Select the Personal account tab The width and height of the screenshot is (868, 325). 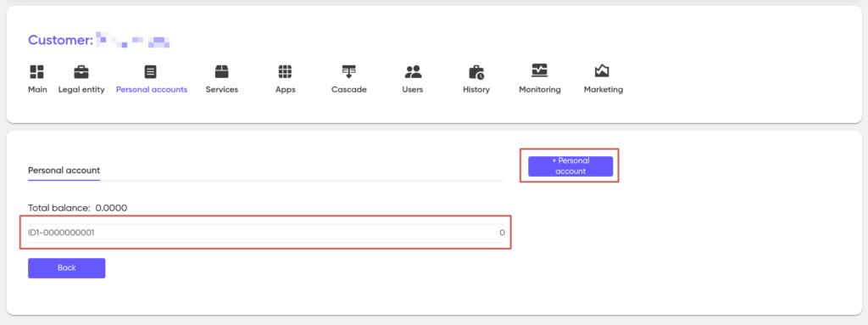64,171
